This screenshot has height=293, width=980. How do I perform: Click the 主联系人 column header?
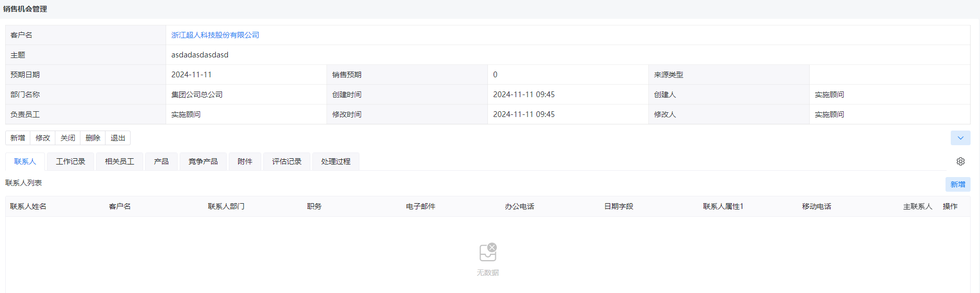[918, 206]
